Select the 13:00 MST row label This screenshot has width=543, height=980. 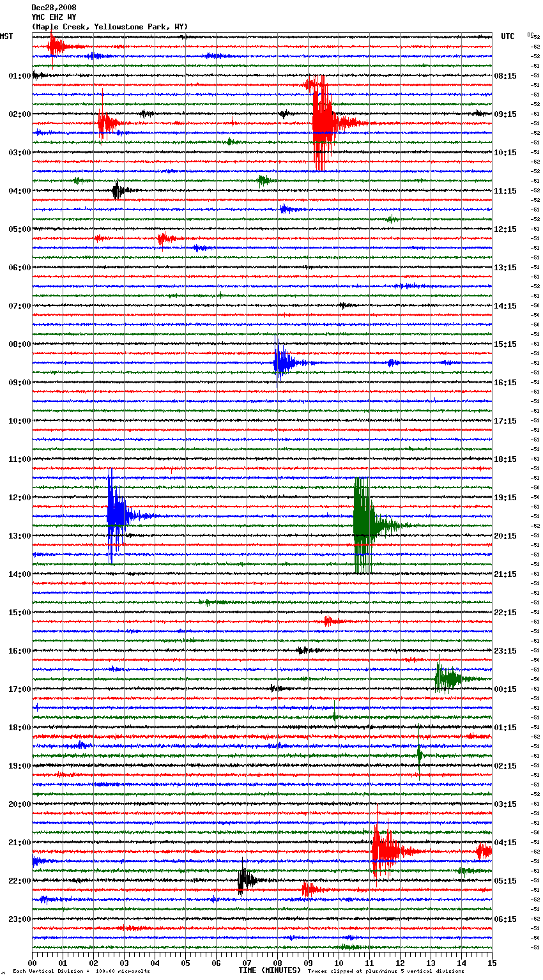(19, 536)
